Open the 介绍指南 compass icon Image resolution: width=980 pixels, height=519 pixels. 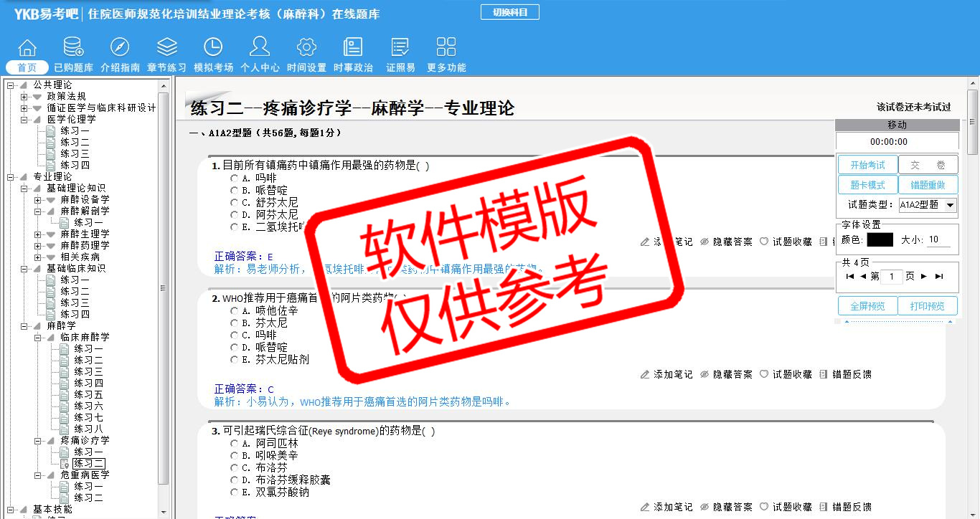click(120, 48)
